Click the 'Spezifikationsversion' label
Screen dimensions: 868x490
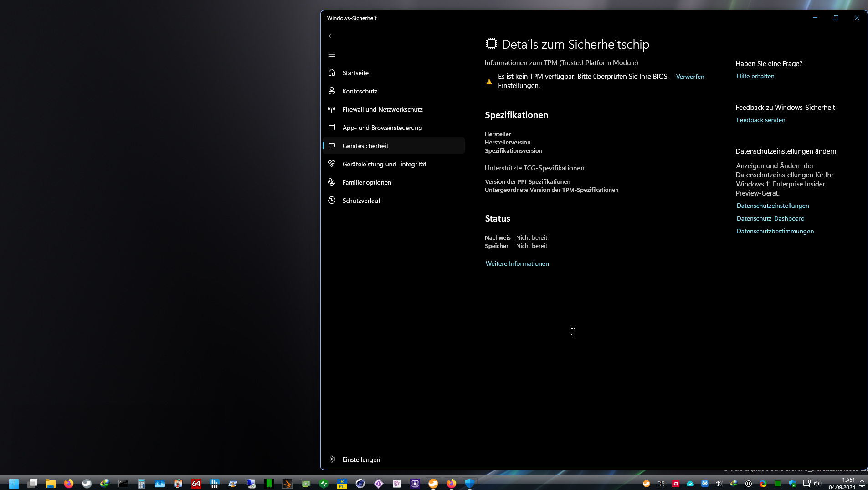(x=514, y=150)
